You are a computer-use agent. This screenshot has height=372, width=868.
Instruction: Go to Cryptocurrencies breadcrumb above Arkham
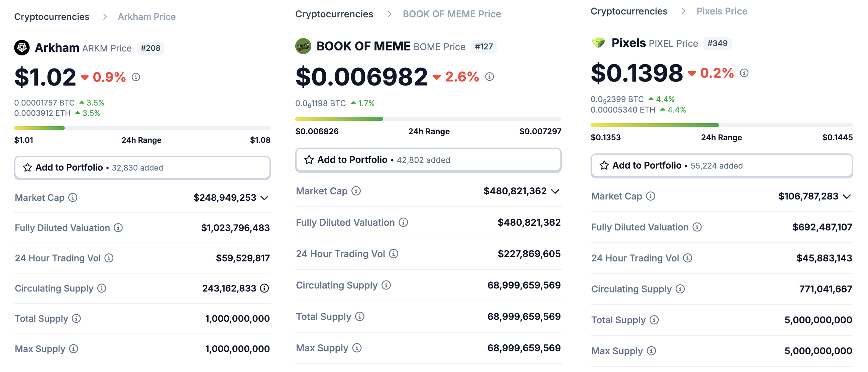(51, 17)
